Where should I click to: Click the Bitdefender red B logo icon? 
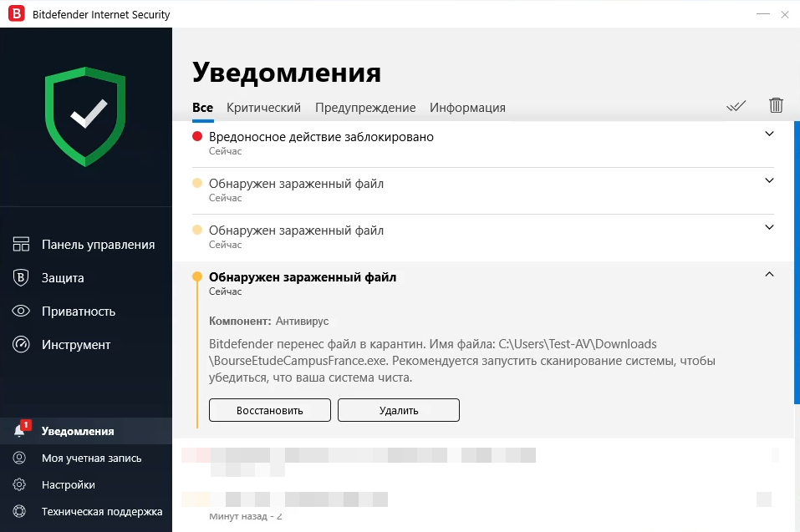17,13
